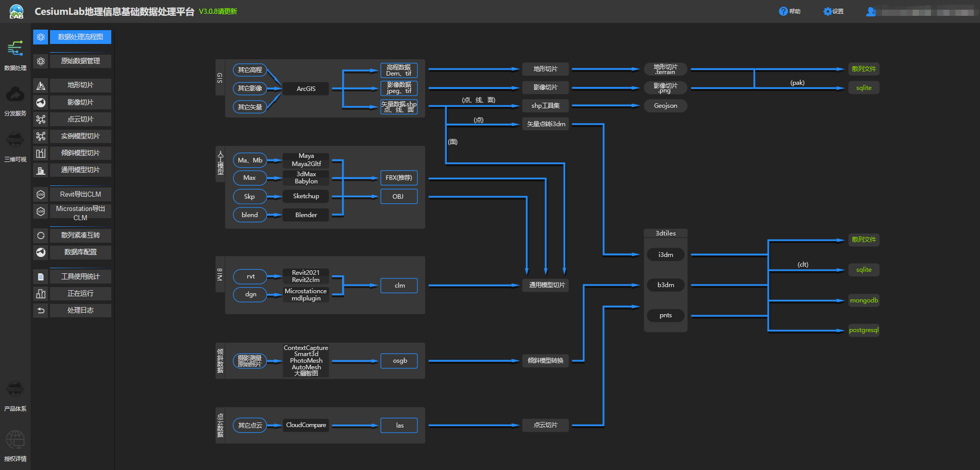
Task: Click the icon beside 实例模型切片
Action: [x=41, y=136]
